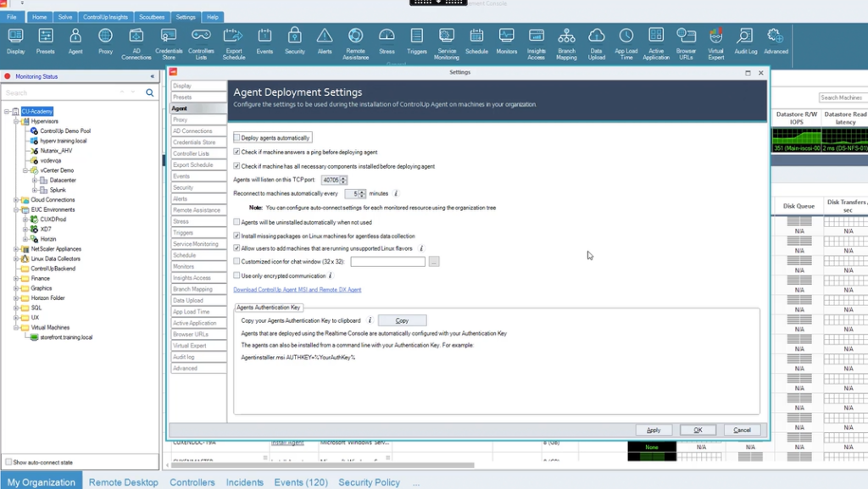Viewport: 868px width, 489px height.
Task: Open Advanced settings ribbon icon
Action: (776, 42)
